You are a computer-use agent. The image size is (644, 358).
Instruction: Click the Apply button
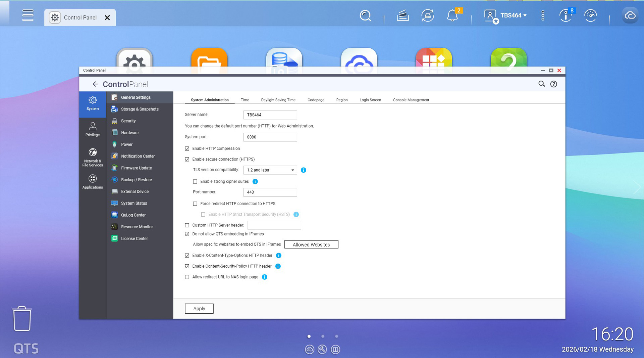(x=199, y=309)
